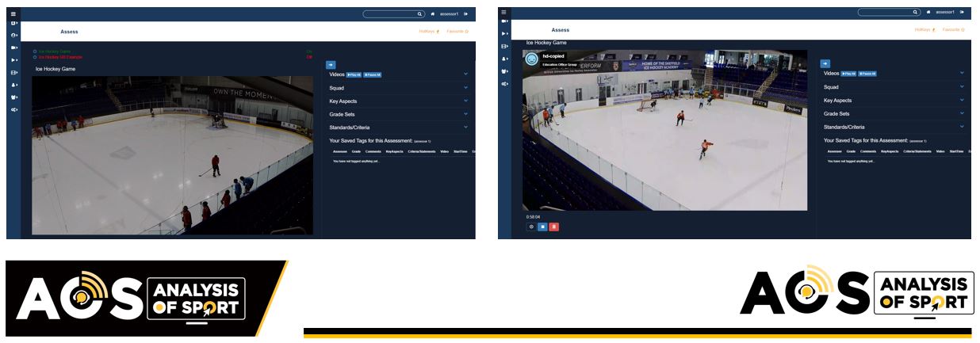
Task: Click the 0:58:04 timestamp under right video
Action: click(533, 216)
